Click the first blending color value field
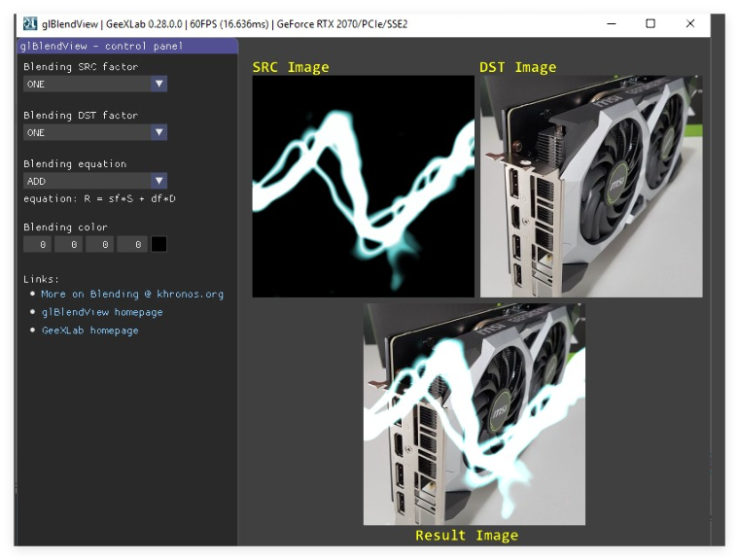Viewport: 739px width, 560px height. click(x=37, y=244)
